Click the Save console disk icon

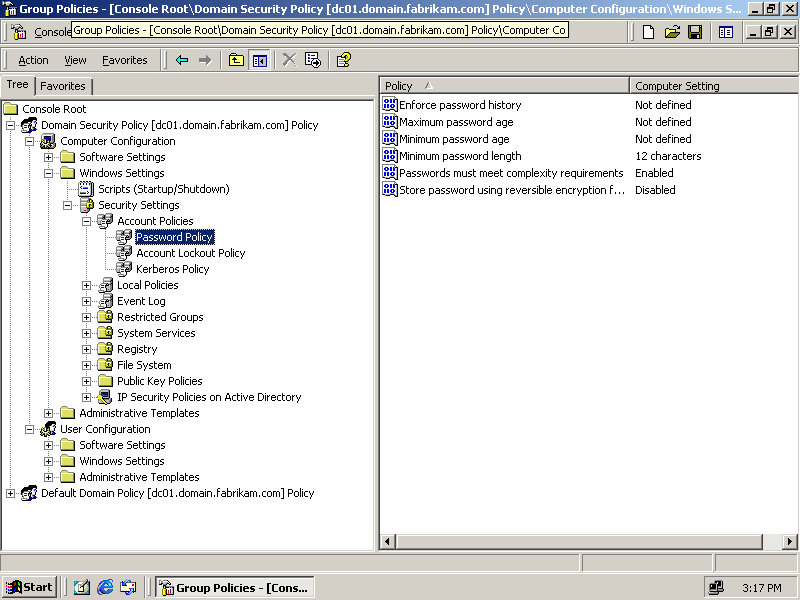pyautogui.click(x=694, y=32)
